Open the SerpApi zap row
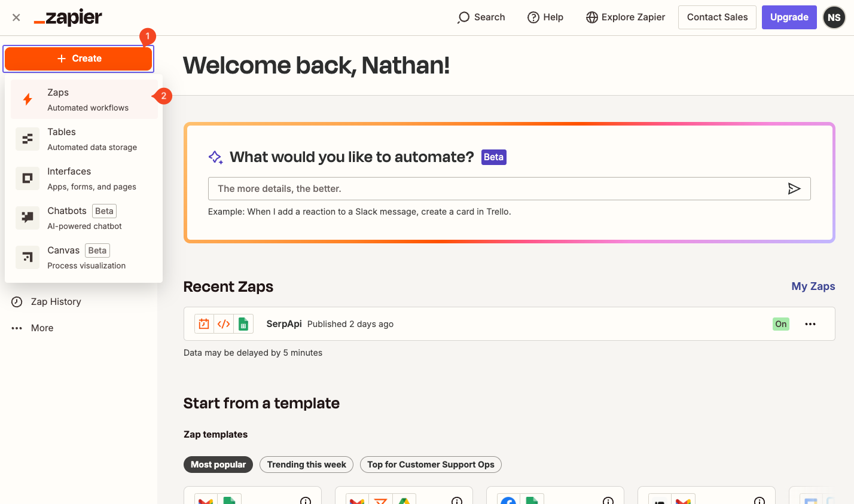The image size is (854, 504). (510, 324)
